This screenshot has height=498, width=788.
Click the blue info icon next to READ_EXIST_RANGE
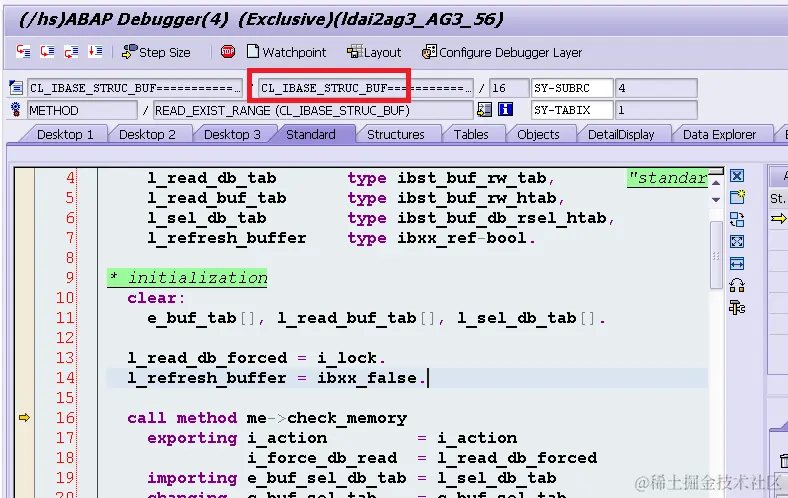(505, 110)
